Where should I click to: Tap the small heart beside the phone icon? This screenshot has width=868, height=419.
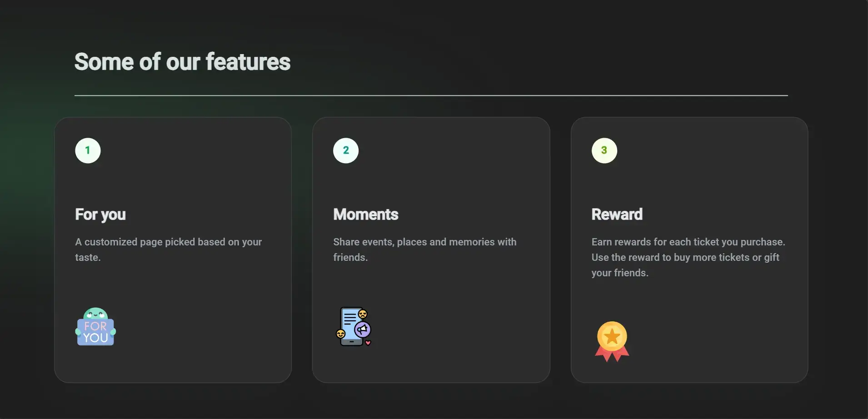tap(368, 343)
